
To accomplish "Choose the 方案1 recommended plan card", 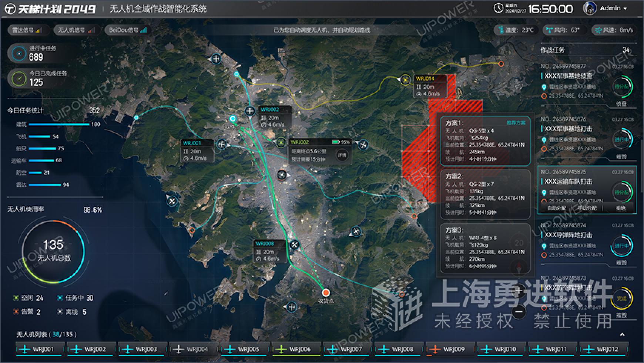I will 485,141.
